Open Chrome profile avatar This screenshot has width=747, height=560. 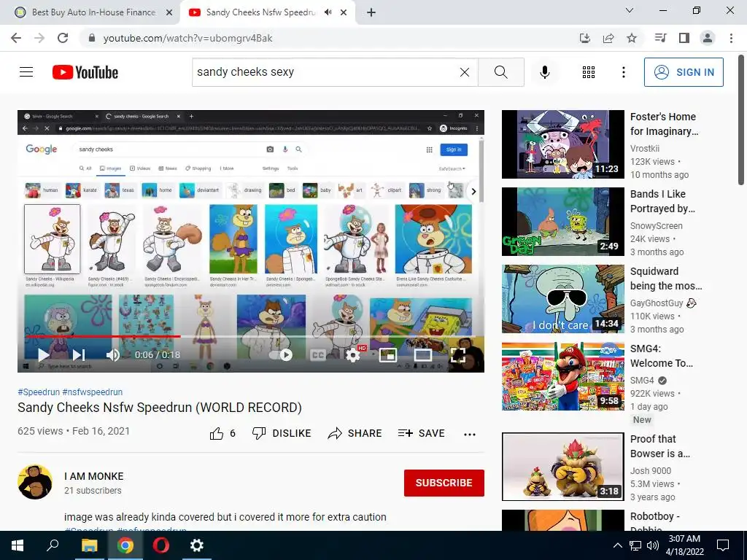(x=708, y=38)
